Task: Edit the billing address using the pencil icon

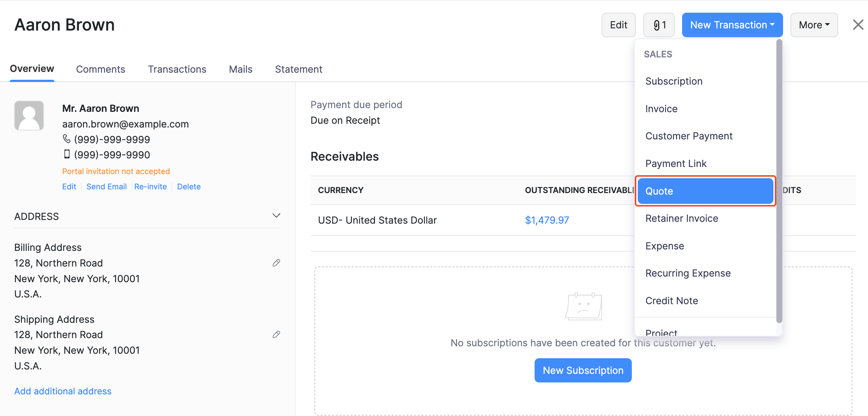Action: 276,263
